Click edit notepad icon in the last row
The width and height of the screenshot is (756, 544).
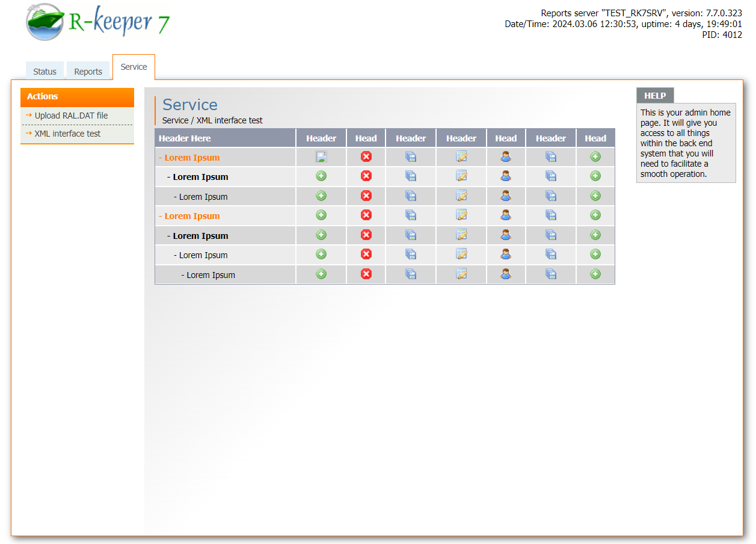coord(461,274)
